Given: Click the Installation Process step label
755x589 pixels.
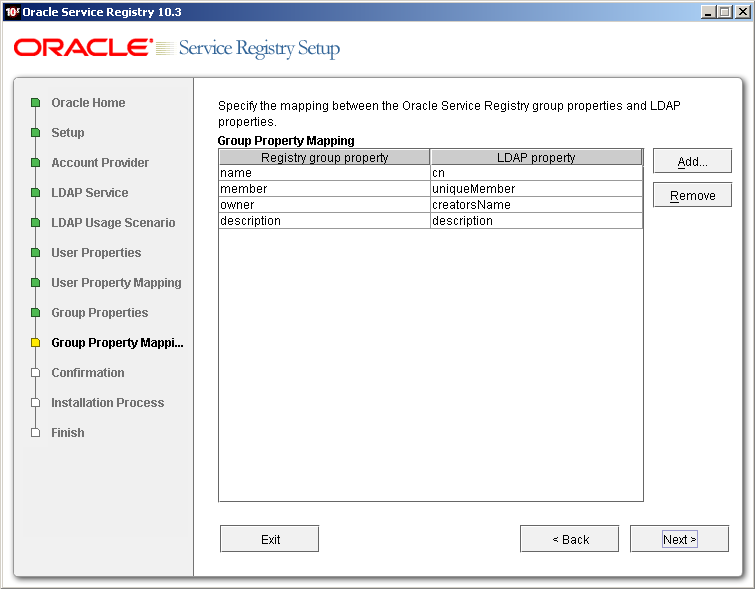Looking at the screenshot, I should pyautogui.click(x=108, y=403).
